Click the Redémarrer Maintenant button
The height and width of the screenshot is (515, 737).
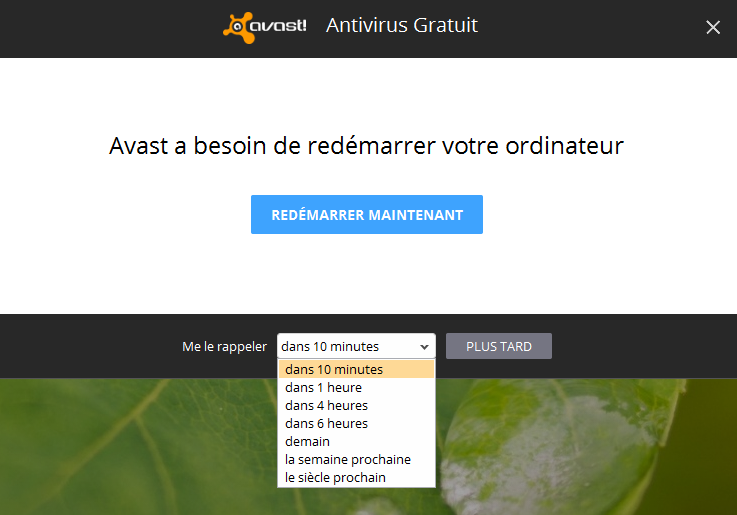click(x=367, y=214)
